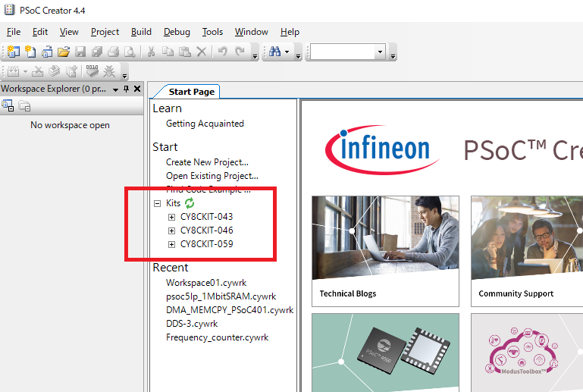Close the Workspace Explorer panel
The height and width of the screenshot is (392, 583).
[x=137, y=89]
